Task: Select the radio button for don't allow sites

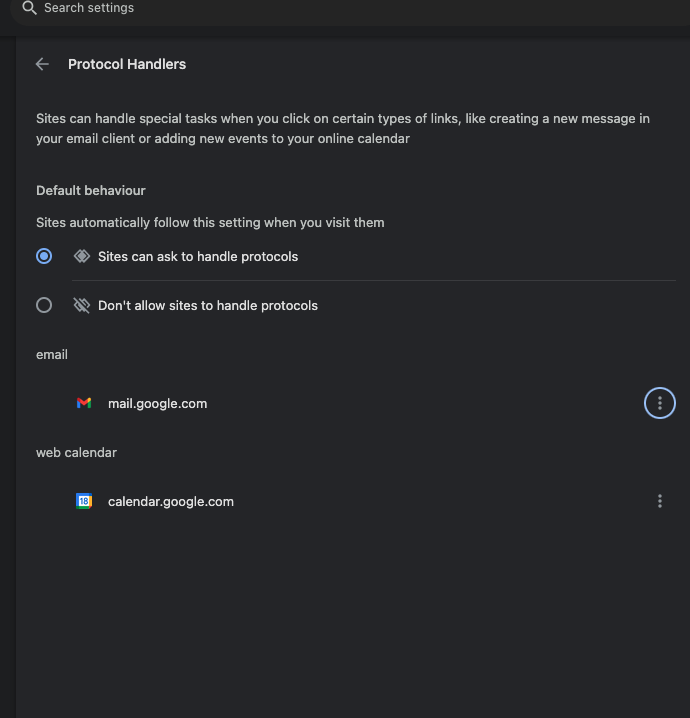Action: click(44, 305)
